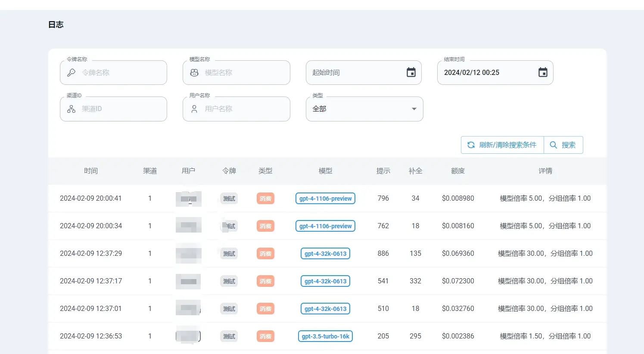Click the refresh icon in the refresh button
644x354 pixels.
471,145
